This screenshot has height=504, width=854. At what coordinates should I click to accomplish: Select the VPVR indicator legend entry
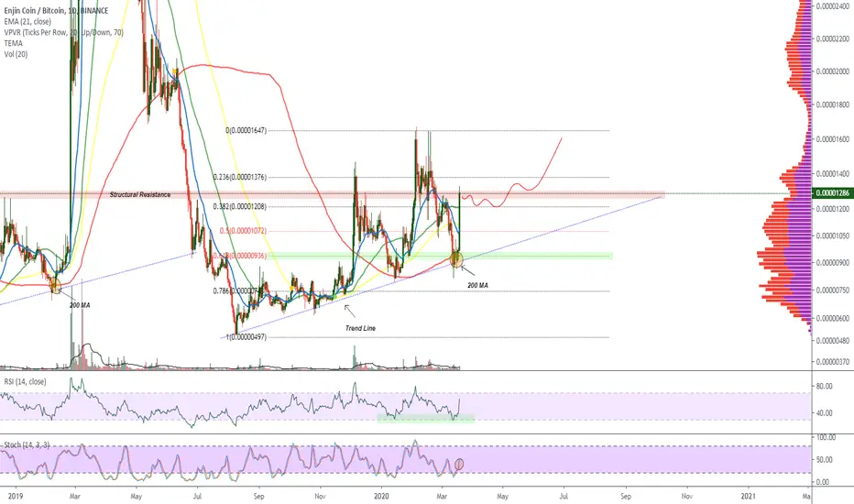click(x=64, y=32)
